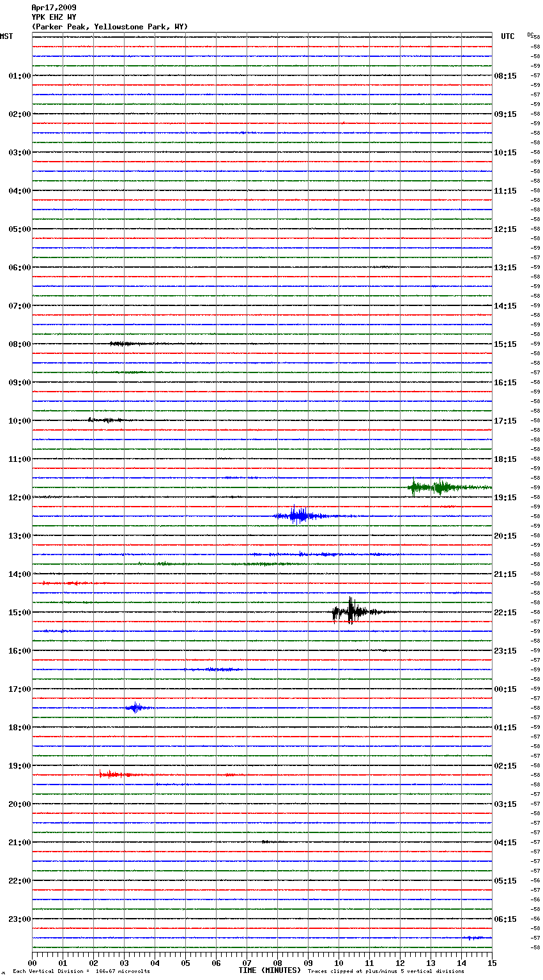Click the UTC time label "00:15"
Screen dimensions: 543x980
point(505,689)
